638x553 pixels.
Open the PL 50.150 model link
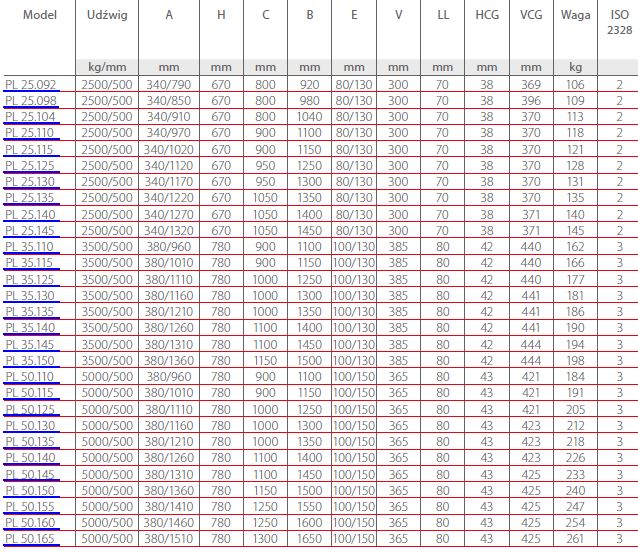tap(30, 490)
